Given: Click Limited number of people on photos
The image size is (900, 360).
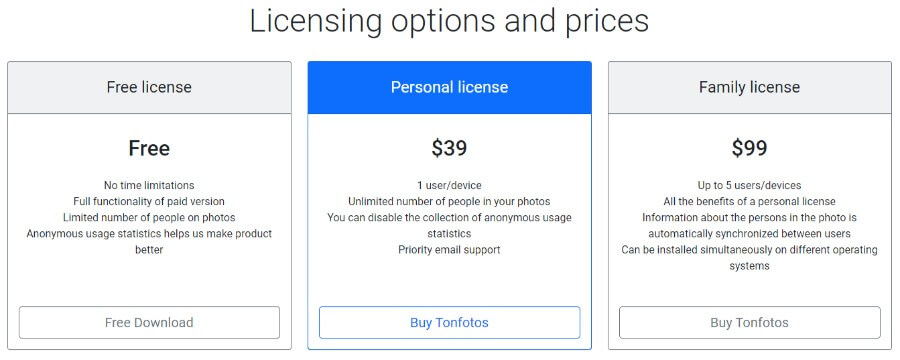Looking at the screenshot, I should click(x=149, y=218).
